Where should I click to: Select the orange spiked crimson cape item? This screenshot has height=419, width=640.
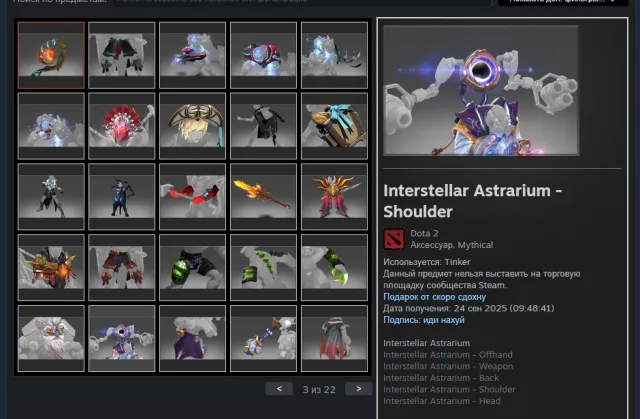tap(334, 197)
